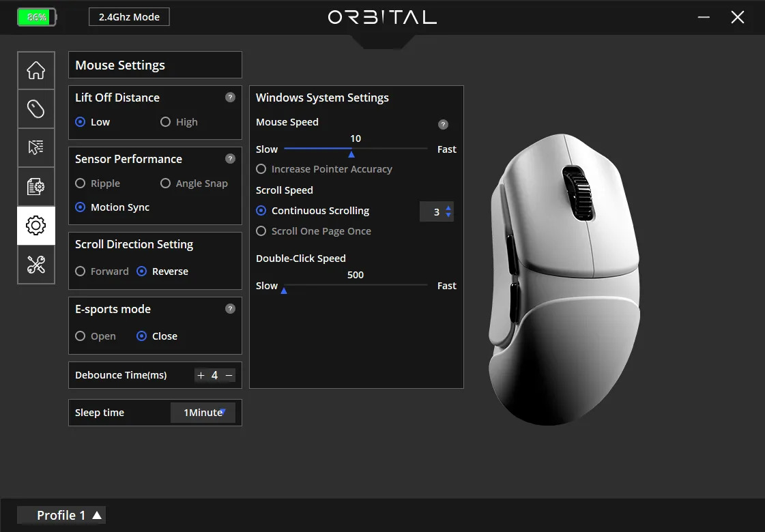Open the tools maintenance icon in sidebar
765x532 pixels.
coord(35,265)
